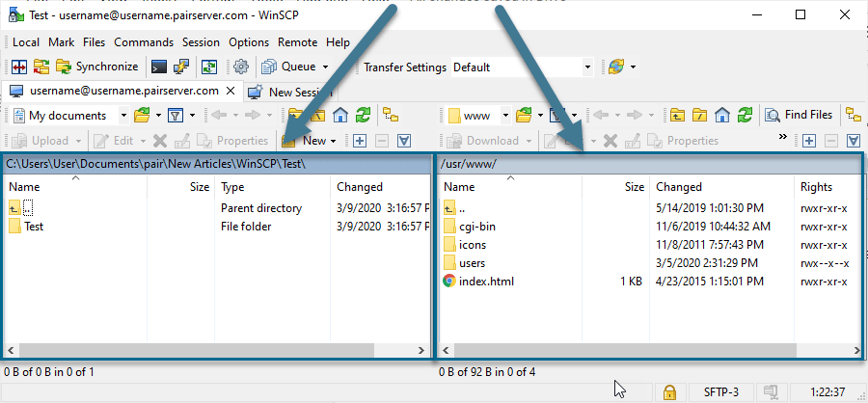The image size is (868, 403).
Task: Open the My documents drive dropdown
Action: coord(124,116)
